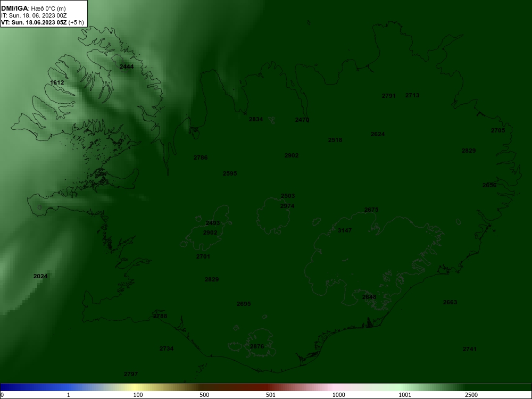Click the 2701 map value

203,257
